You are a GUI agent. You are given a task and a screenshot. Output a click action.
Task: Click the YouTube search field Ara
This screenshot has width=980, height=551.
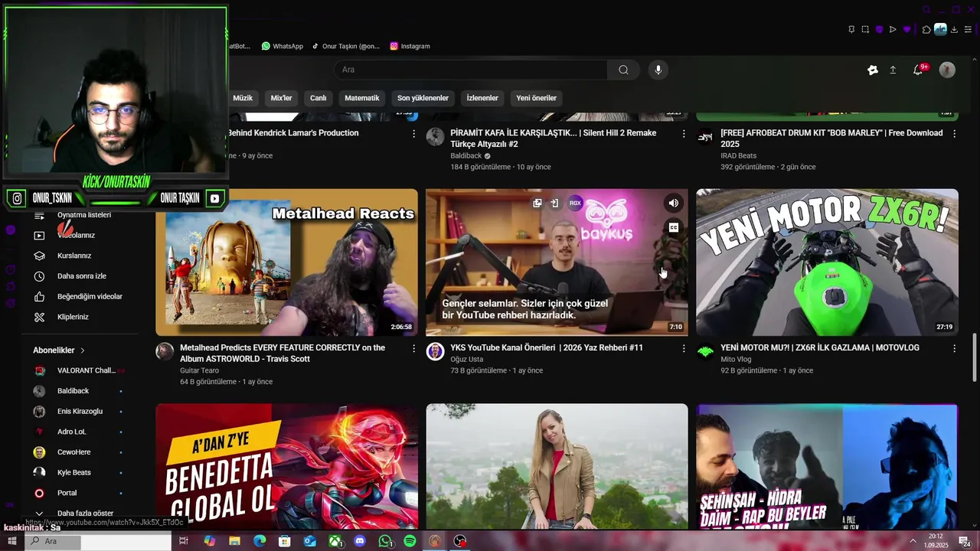pos(471,70)
